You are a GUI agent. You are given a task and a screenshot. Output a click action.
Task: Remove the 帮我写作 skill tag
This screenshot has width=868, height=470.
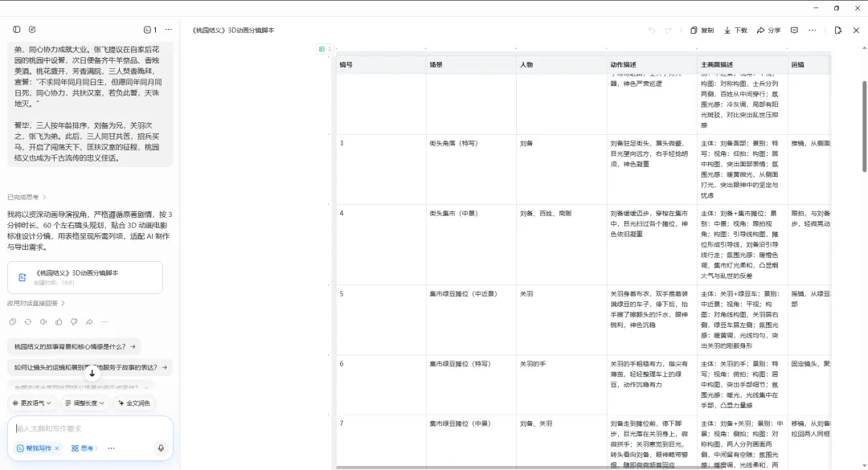tap(57, 448)
